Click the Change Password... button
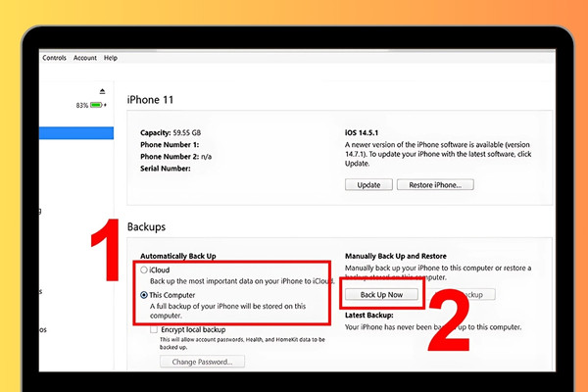 click(x=202, y=362)
